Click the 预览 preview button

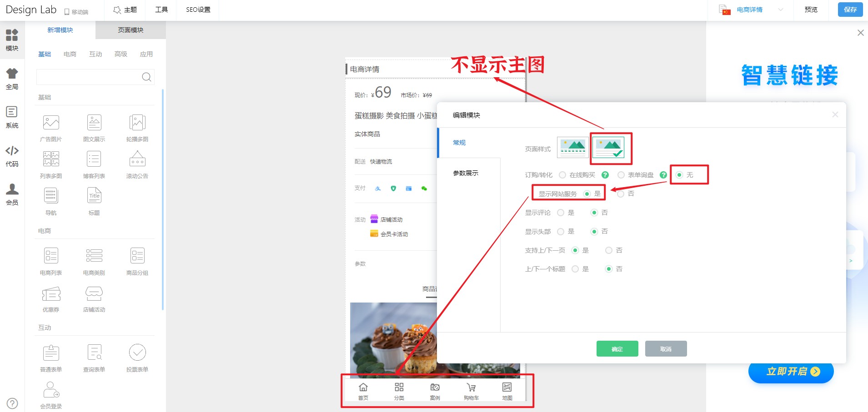click(811, 10)
